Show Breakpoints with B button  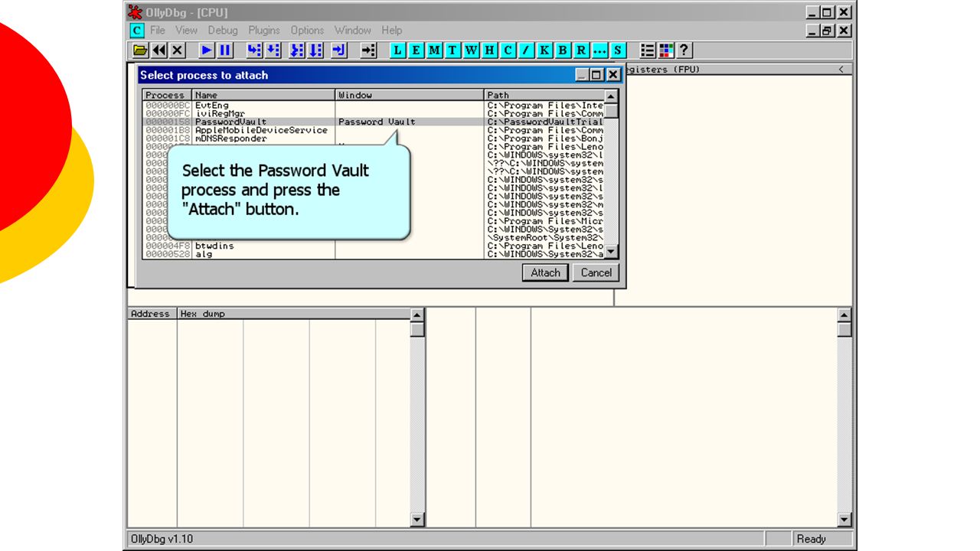click(563, 50)
